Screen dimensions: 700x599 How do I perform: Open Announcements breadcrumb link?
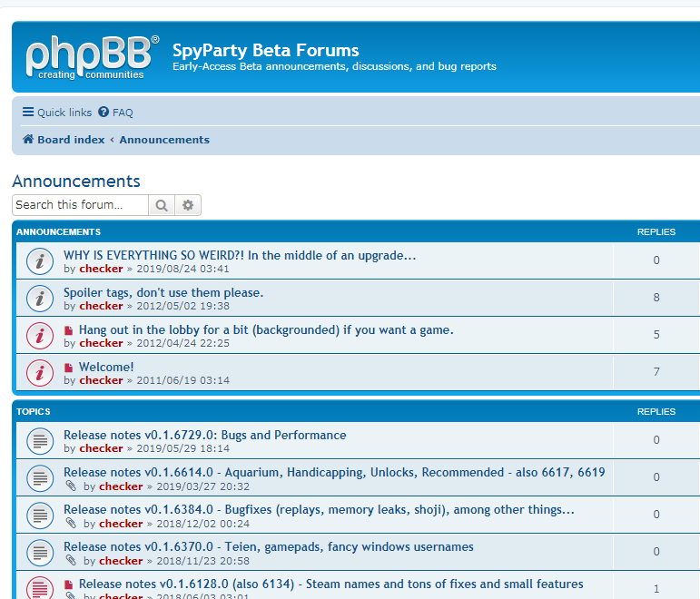164,140
